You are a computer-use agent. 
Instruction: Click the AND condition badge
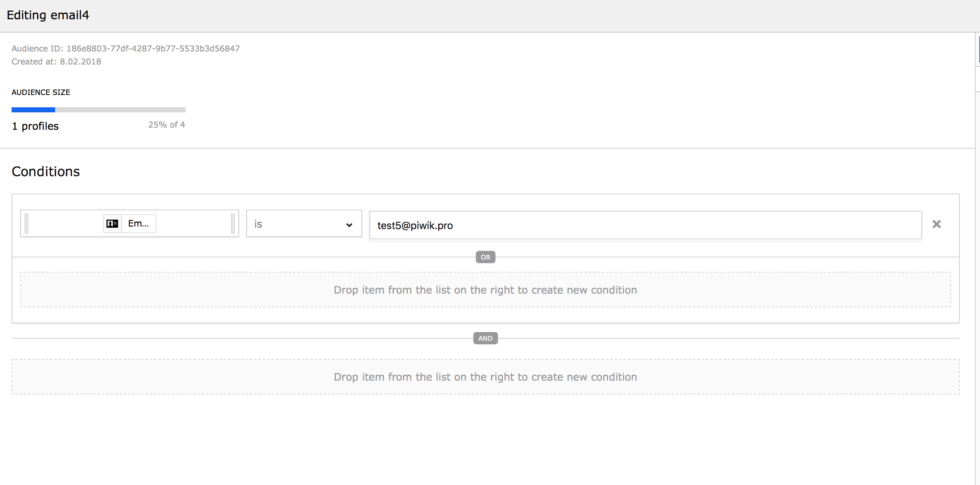coord(485,338)
